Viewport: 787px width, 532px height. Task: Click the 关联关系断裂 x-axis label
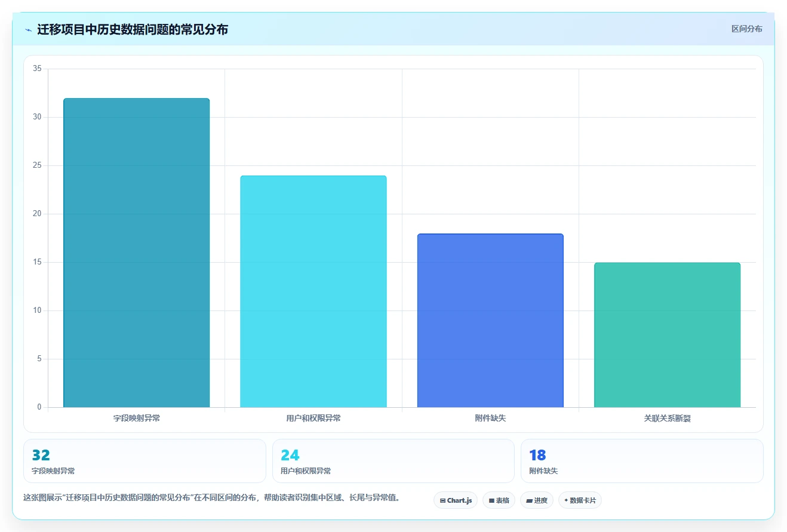click(x=667, y=419)
